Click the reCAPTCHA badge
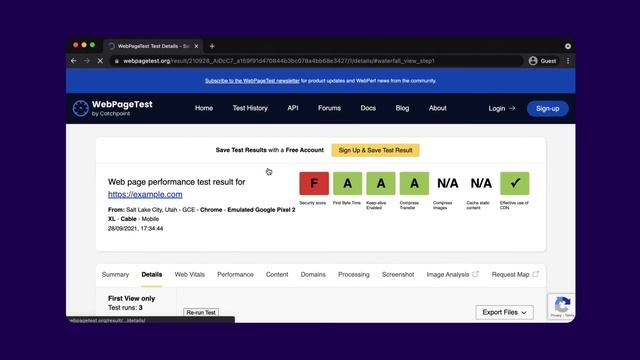This screenshot has height=360, width=640. (x=562, y=307)
